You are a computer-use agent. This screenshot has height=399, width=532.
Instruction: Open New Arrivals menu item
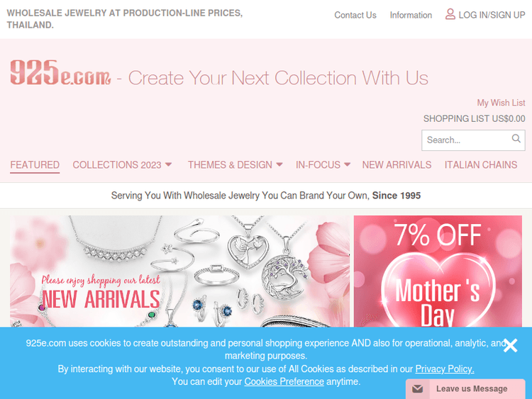(397, 164)
